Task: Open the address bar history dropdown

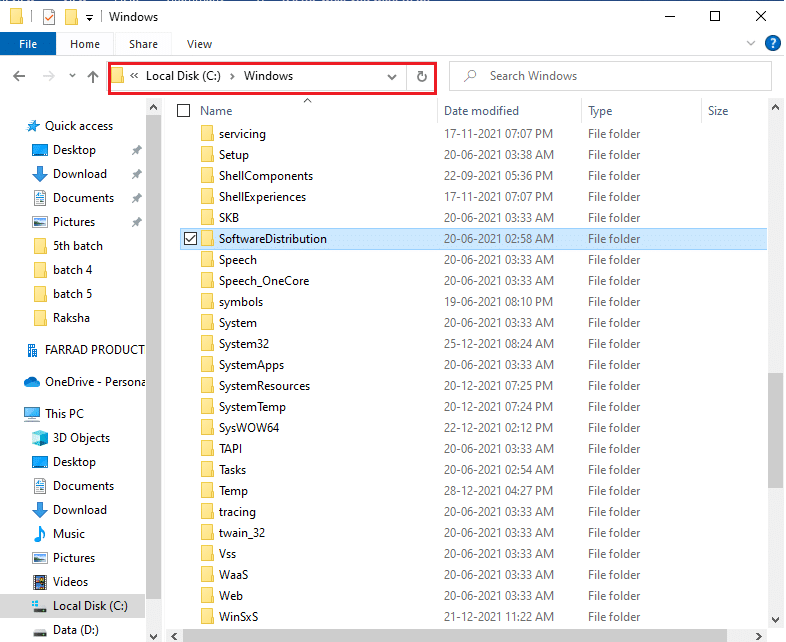Action: click(392, 76)
